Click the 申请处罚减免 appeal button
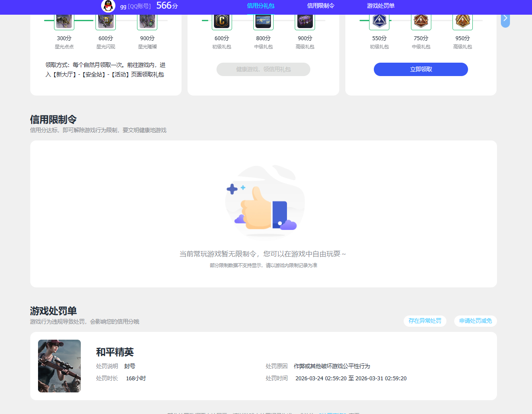 tap(475, 321)
